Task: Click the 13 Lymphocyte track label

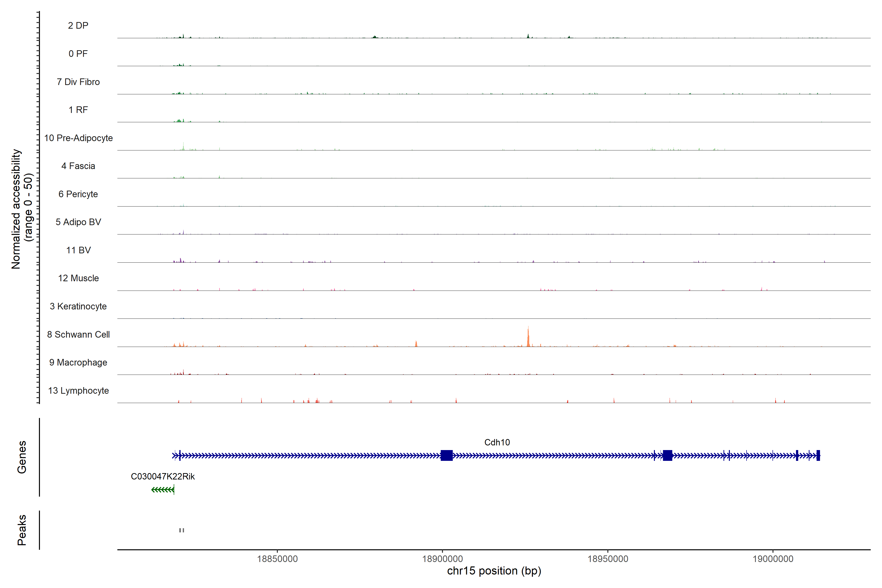Action: point(78,390)
